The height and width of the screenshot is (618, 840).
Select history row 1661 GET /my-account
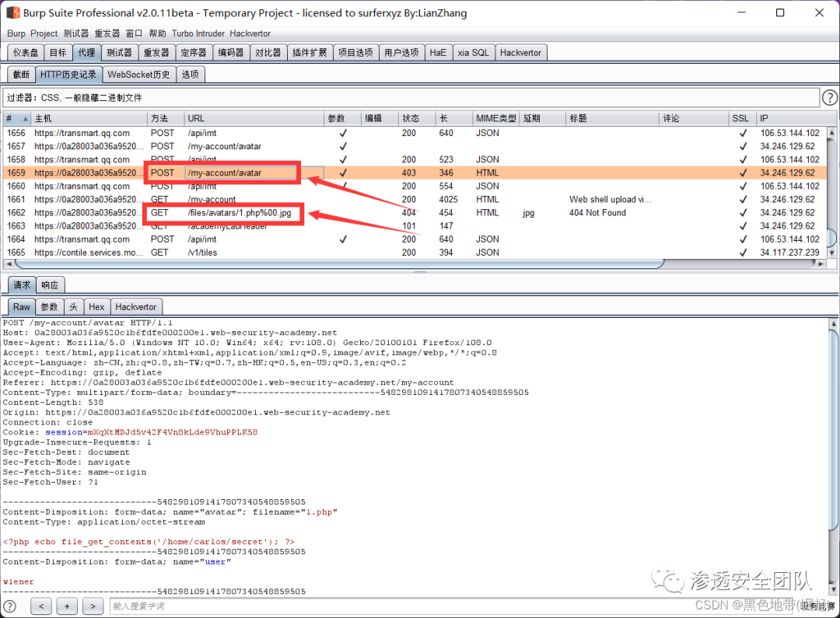click(x=415, y=199)
